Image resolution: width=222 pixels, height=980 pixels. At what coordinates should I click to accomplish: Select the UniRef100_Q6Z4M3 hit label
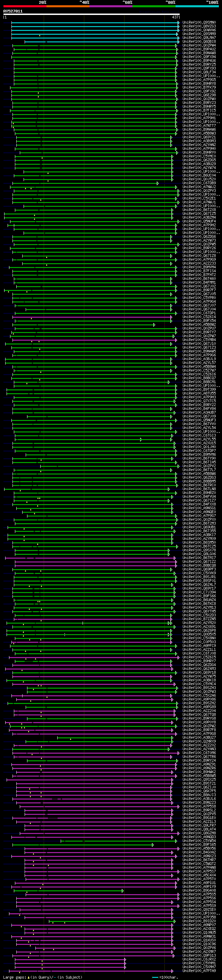coord(199,669)
